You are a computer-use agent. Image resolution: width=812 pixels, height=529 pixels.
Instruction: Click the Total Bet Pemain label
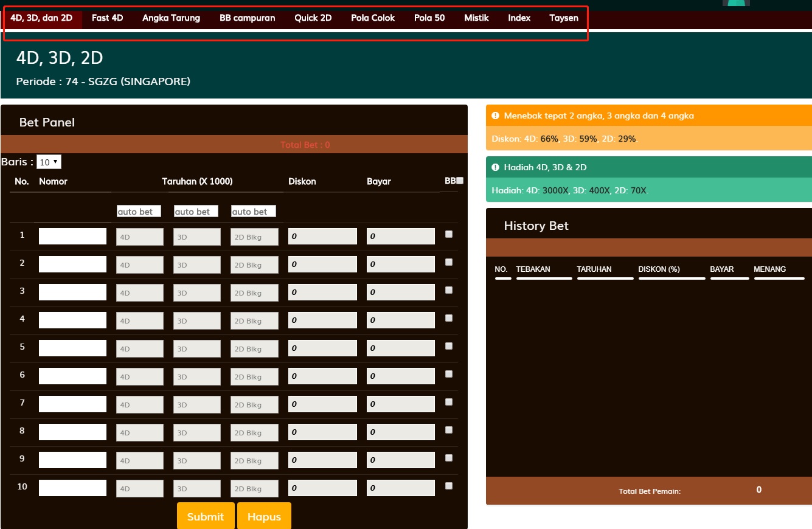[x=650, y=491]
